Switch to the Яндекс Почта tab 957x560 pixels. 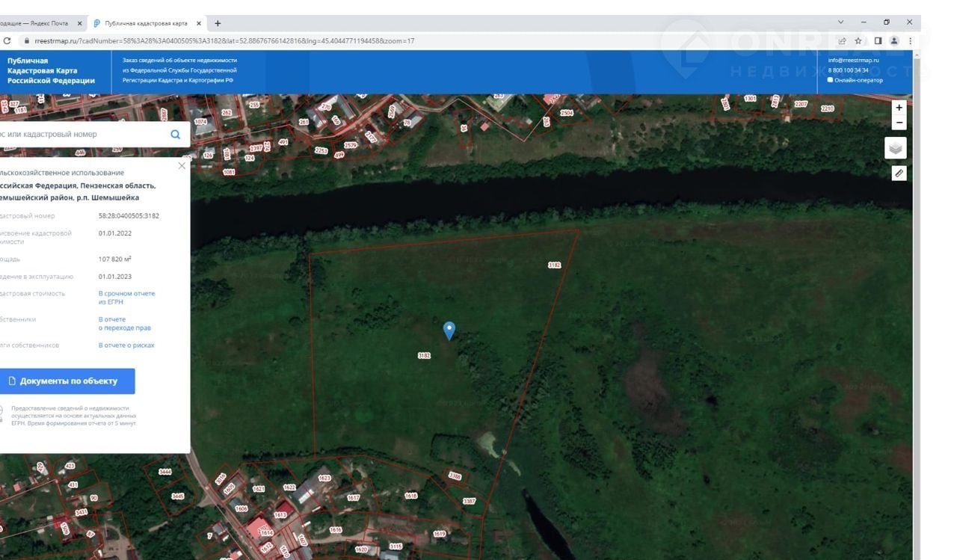pyautogui.click(x=37, y=23)
